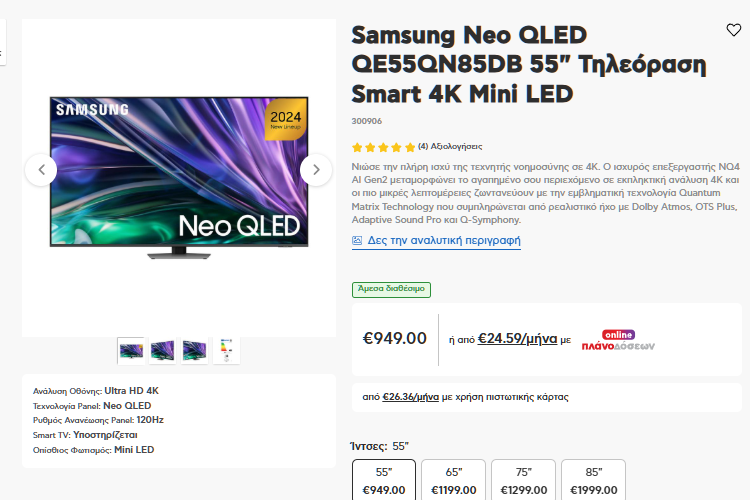Select the 75" size option at €1299.00
This screenshot has height=500, width=750.
click(x=523, y=480)
